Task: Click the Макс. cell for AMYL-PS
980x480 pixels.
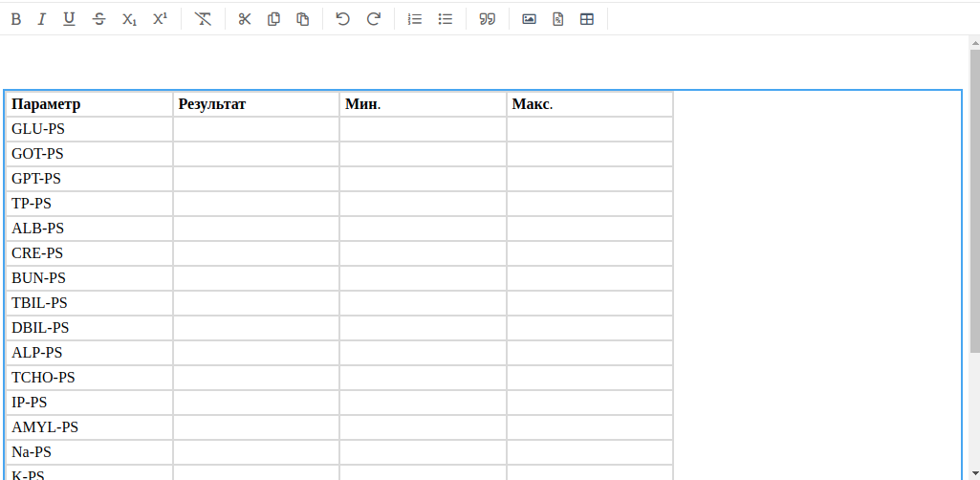Action: (590, 427)
